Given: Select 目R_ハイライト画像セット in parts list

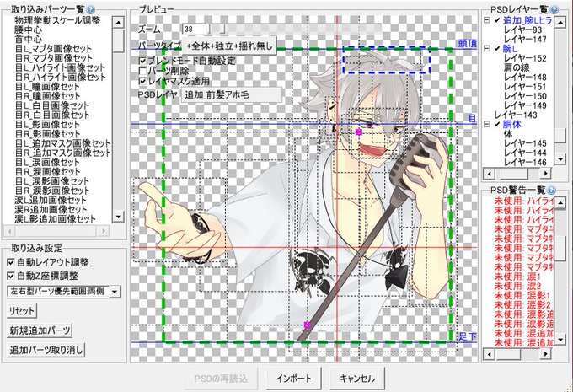Looking at the screenshot, I should (61, 78).
